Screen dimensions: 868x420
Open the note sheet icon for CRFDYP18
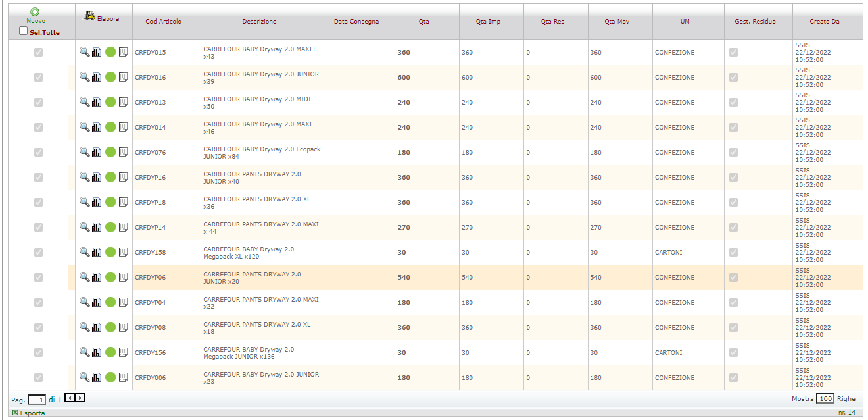click(x=123, y=203)
